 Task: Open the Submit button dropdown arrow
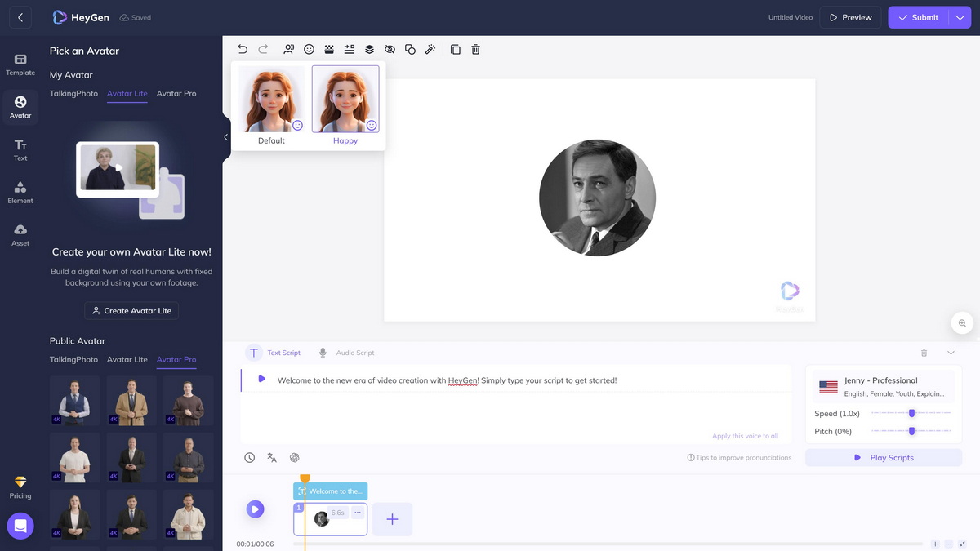[x=960, y=17]
